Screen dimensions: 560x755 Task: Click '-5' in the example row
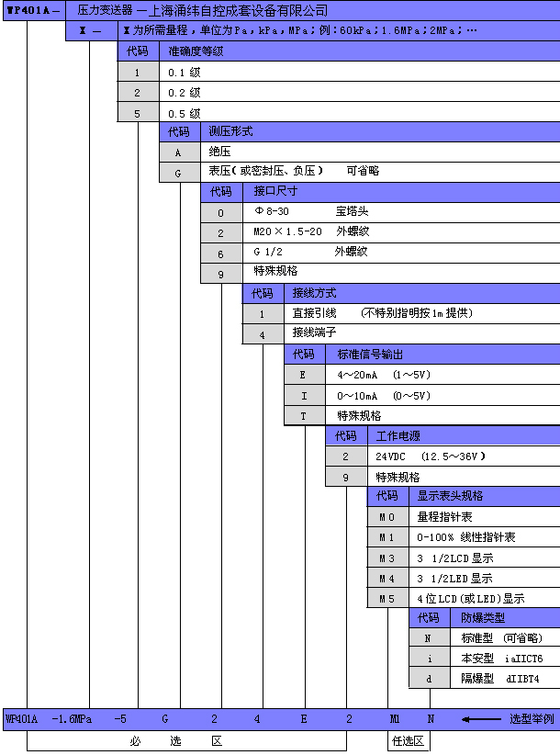120,719
